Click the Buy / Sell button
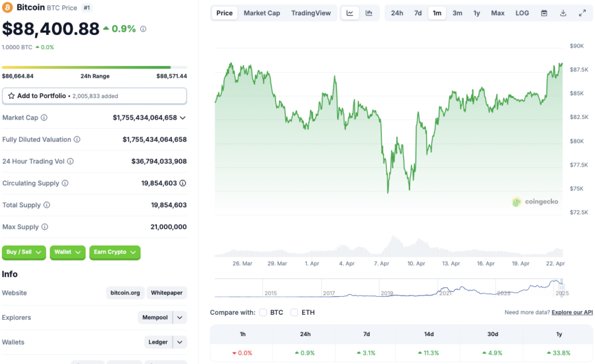Image resolution: width=595 pixels, height=364 pixels. pyautogui.click(x=23, y=252)
